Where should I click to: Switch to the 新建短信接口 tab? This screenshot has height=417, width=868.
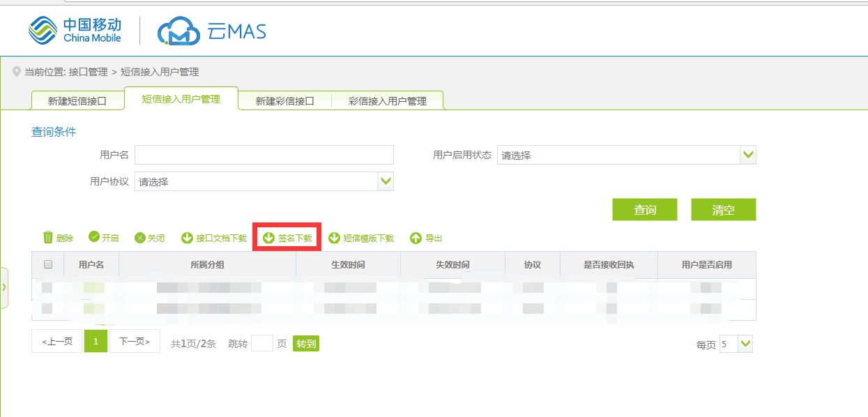click(77, 101)
